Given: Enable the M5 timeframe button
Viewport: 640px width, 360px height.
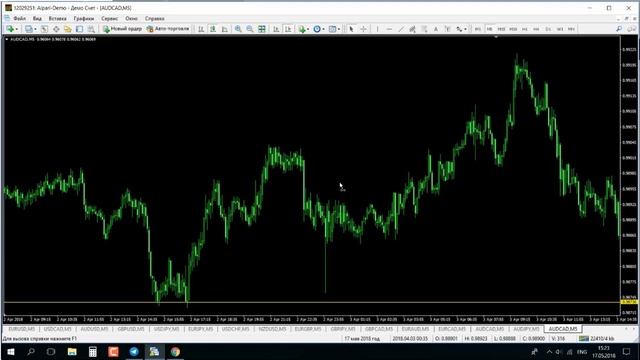Looking at the screenshot, I should [489, 29].
